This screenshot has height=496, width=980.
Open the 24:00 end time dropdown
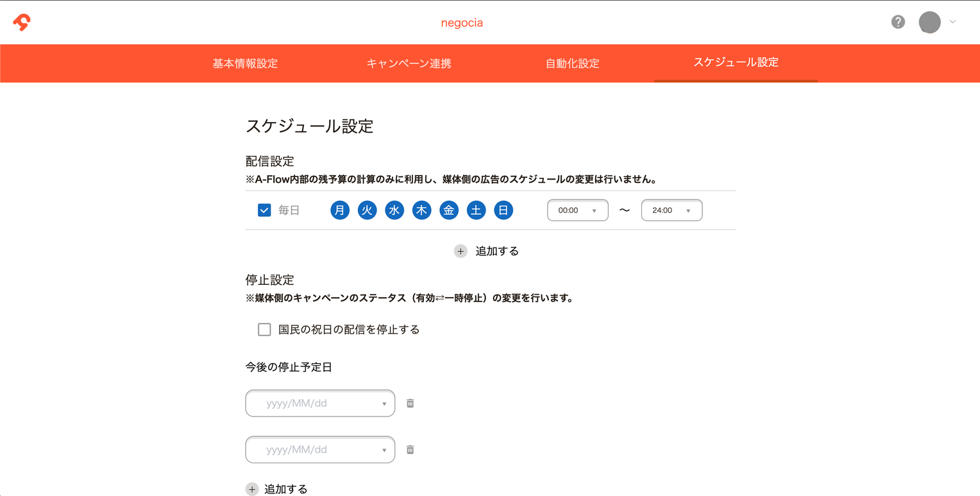[672, 210]
